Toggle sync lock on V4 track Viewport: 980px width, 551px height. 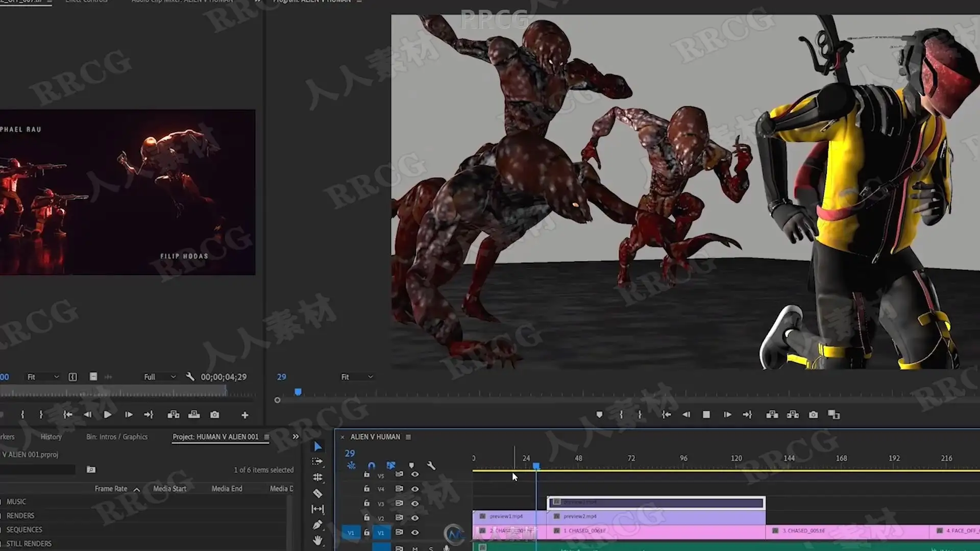(x=399, y=489)
